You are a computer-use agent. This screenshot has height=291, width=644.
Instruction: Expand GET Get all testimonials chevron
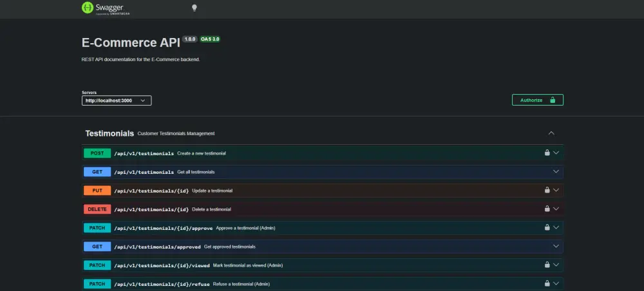click(x=556, y=171)
